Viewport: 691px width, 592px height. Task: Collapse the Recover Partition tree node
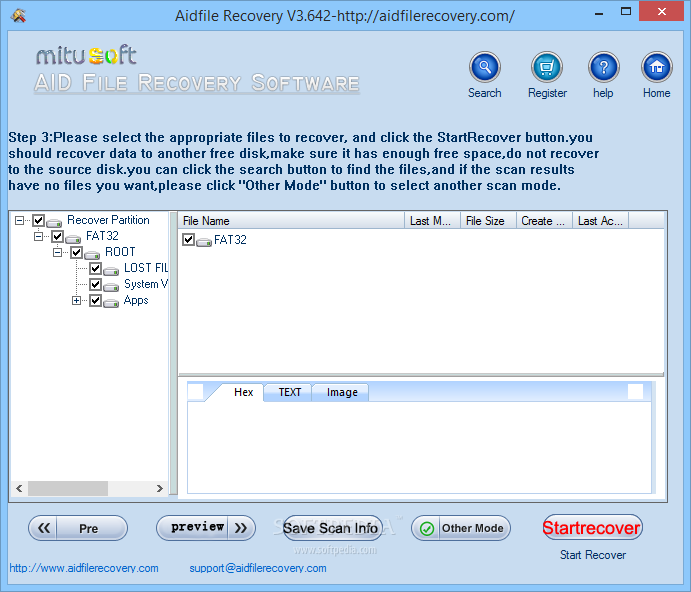(19, 220)
